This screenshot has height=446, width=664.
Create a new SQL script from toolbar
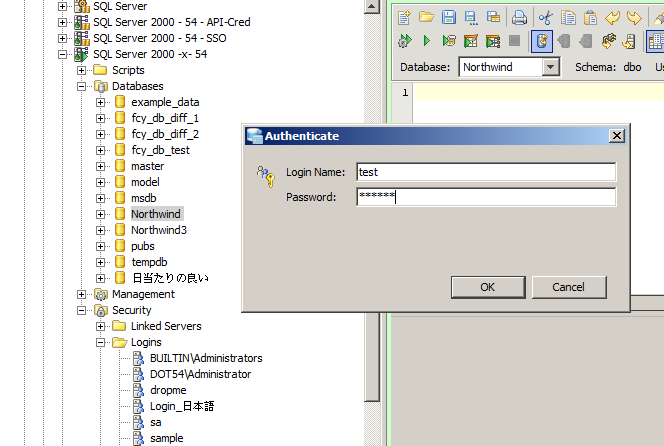(x=404, y=18)
